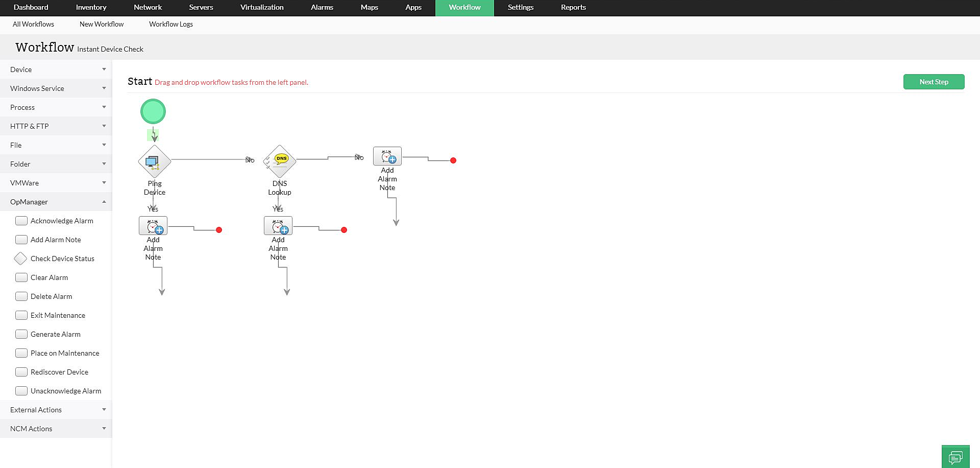Expand the HTTP & FTP category
Viewport: 980px width, 468px height.
56,126
